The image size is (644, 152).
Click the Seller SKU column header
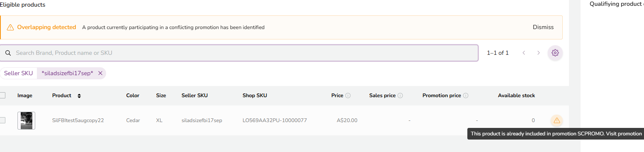point(194,96)
